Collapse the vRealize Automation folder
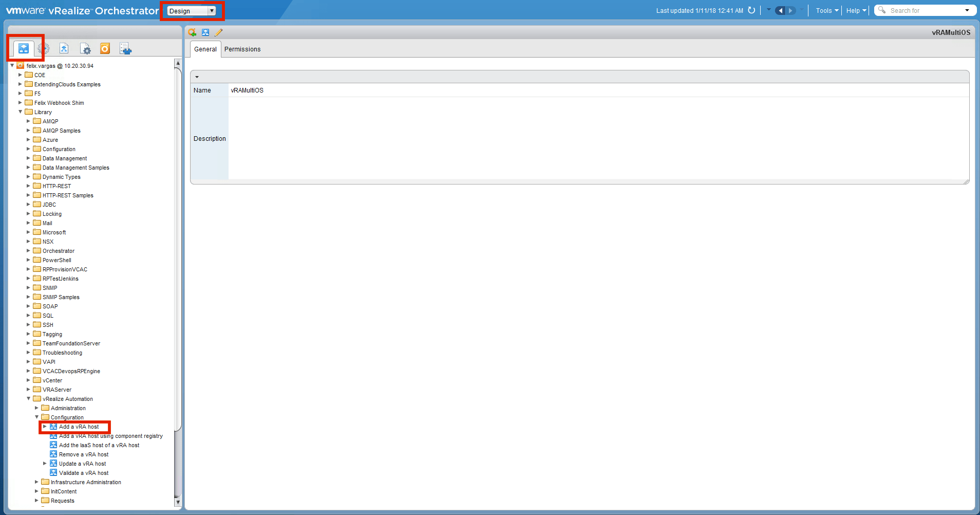 click(x=29, y=398)
